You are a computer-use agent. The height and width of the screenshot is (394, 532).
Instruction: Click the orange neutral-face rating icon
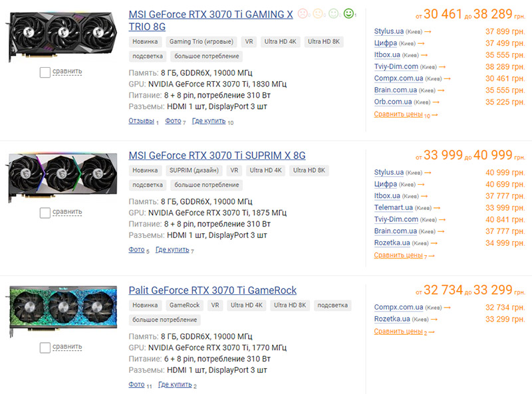(318, 13)
